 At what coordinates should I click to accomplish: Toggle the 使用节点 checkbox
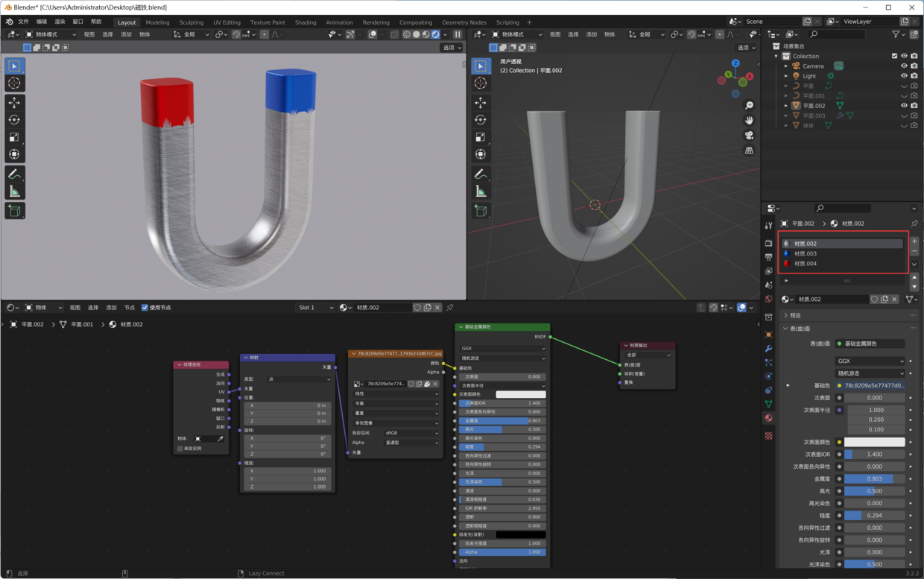[145, 307]
